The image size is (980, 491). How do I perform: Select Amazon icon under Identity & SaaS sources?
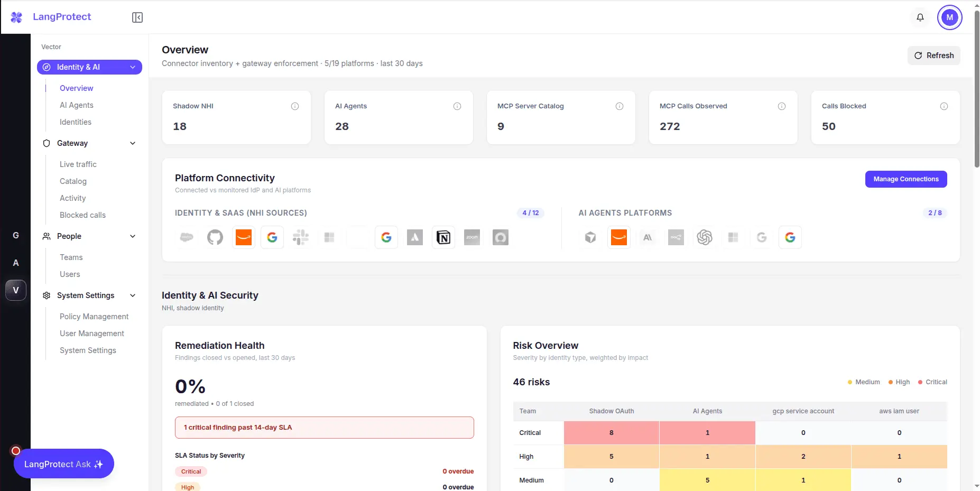(x=244, y=237)
